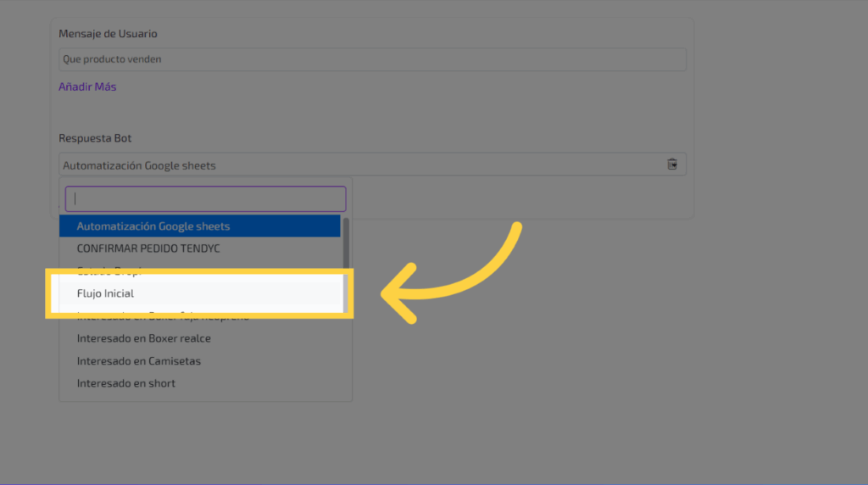Click empty space beside the options list

(x=551, y=382)
